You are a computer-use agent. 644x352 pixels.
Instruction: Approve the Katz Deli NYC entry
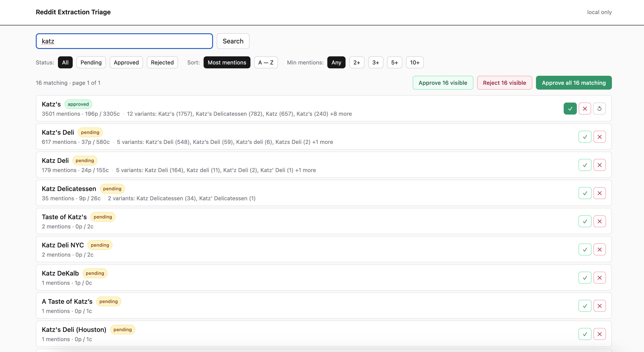(x=585, y=249)
